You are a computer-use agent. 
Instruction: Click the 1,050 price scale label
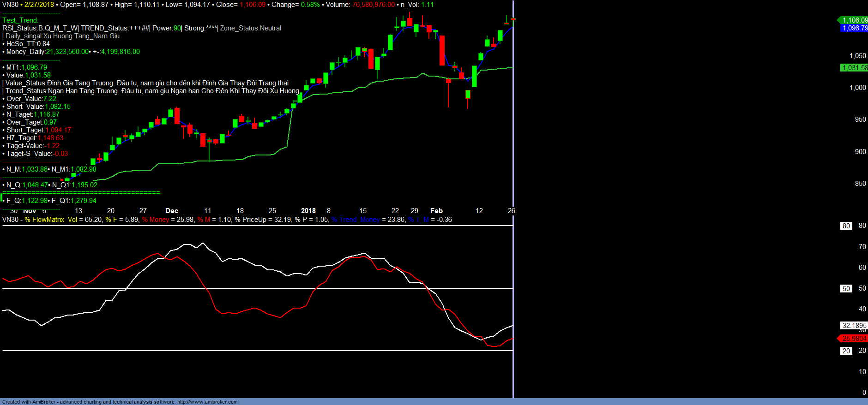point(858,56)
